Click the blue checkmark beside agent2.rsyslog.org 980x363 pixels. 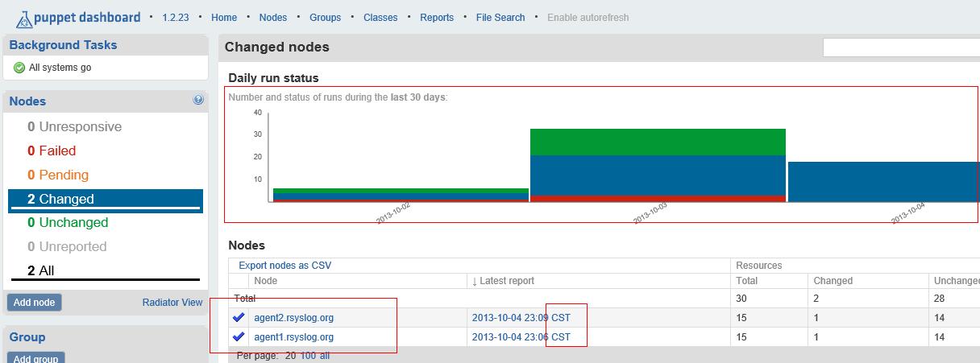[x=239, y=318]
